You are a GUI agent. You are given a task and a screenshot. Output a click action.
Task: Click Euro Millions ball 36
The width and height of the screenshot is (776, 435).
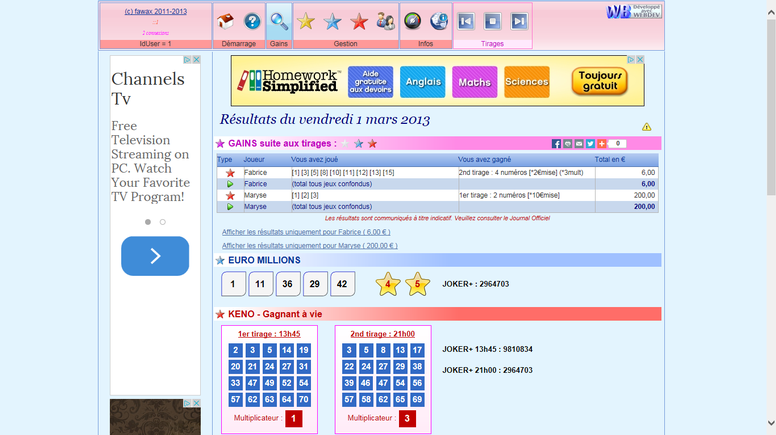pos(288,284)
